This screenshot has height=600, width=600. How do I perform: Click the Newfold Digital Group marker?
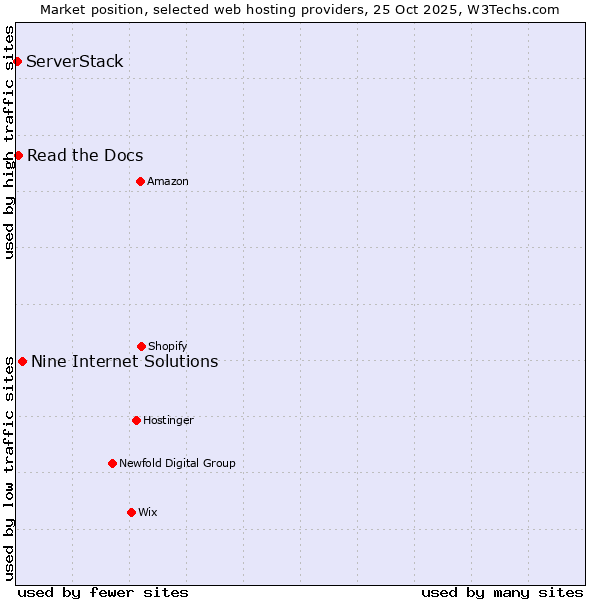coord(112,463)
